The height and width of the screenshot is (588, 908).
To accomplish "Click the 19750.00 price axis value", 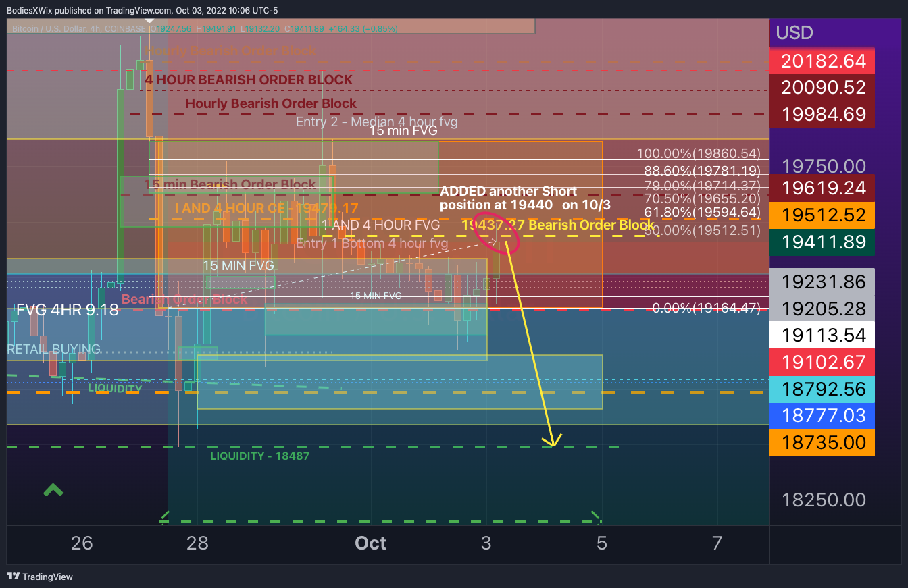I will pyautogui.click(x=824, y=166).
